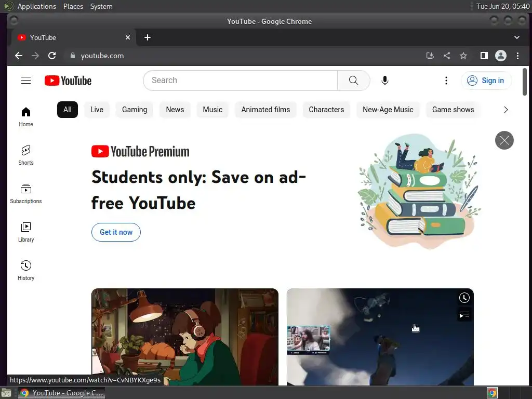Select the Gaming filter chip
Image resolution: width=532 pixels, height=399 pixels.
135,110
